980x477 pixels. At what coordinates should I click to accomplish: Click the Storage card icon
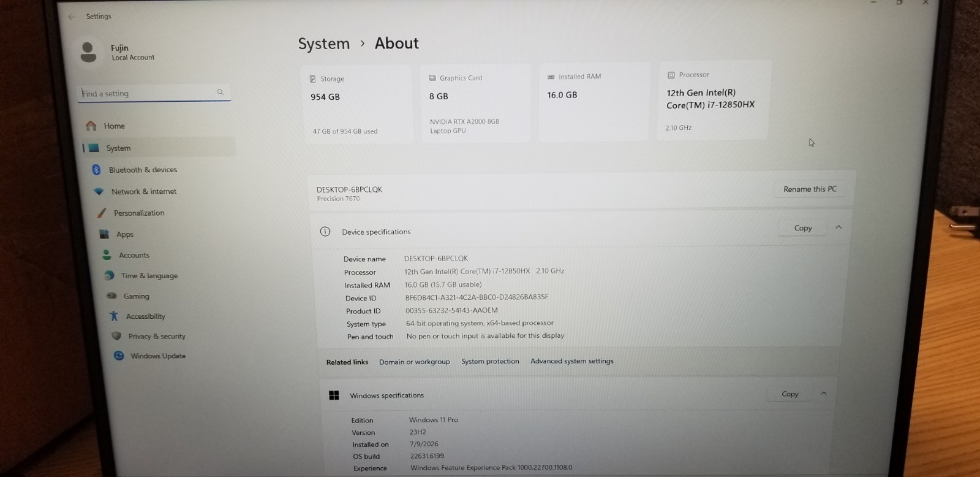(313, 79)
